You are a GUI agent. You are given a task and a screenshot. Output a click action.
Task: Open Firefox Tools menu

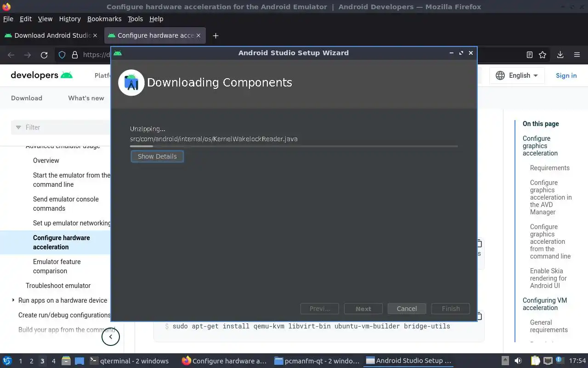pyautogui.click(x=135, y=19)
